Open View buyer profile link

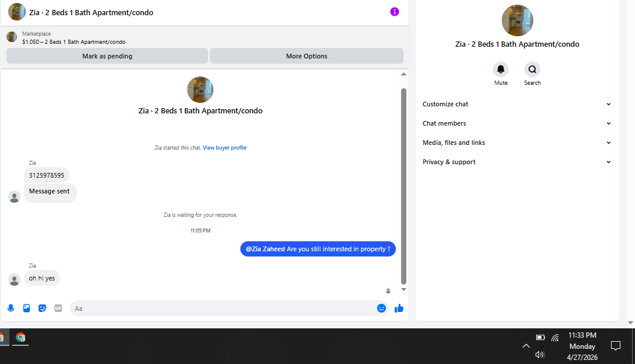click(225, 148)
